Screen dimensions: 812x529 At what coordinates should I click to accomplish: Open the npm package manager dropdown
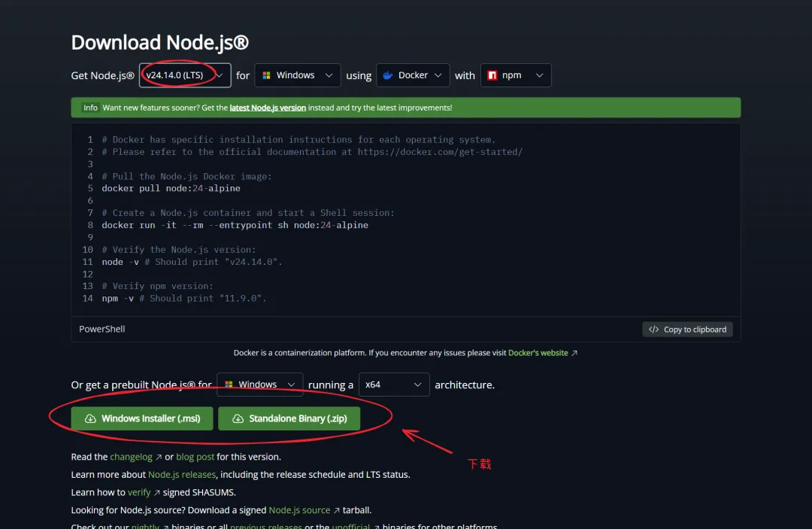click(x=516, y=75)
